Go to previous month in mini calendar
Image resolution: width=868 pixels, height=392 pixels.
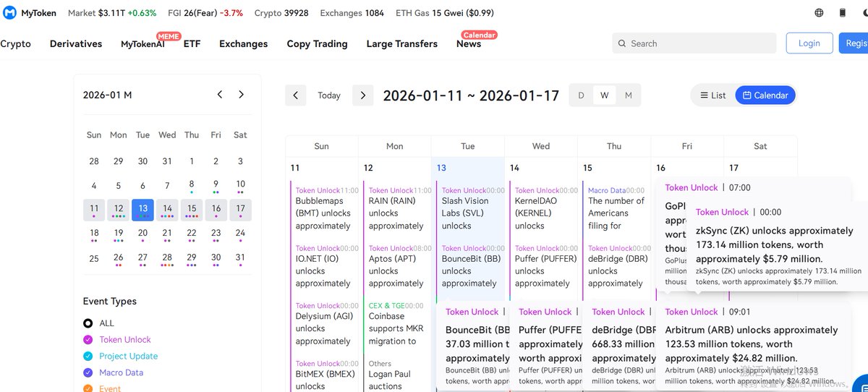click(220, 95)
